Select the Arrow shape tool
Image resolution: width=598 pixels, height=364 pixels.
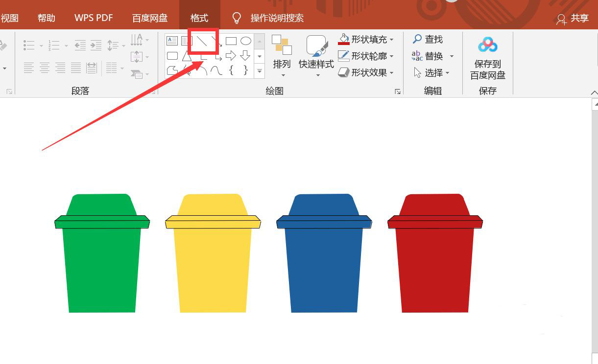pyautogui.click(x=216, y=41)
